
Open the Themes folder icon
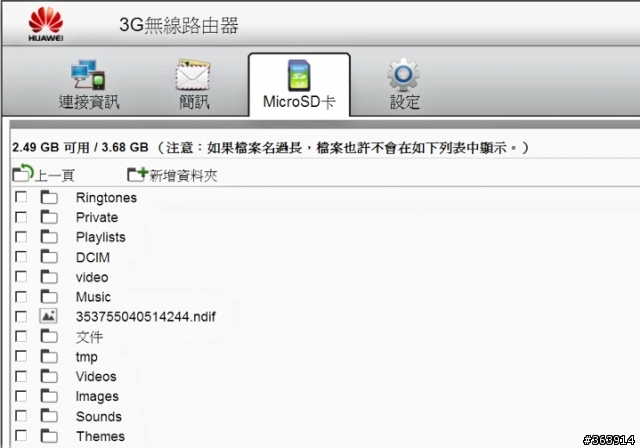click(x=49, y=436)
